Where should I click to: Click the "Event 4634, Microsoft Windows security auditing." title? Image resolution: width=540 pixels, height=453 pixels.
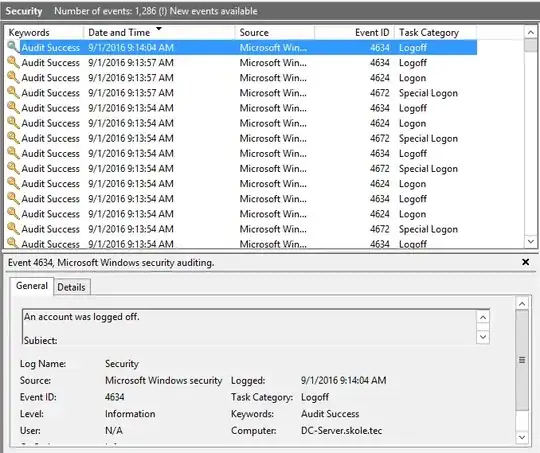point(111,263)
